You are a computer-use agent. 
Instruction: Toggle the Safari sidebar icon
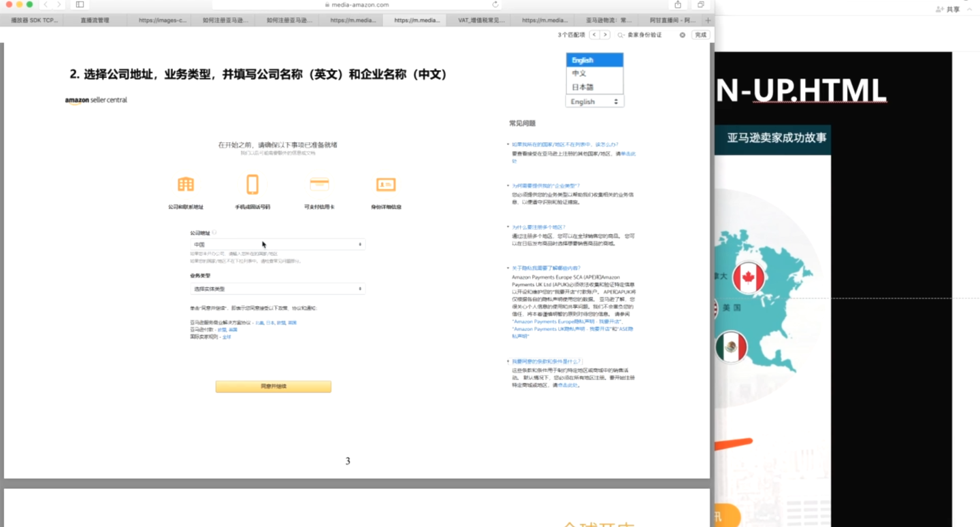(80, 4)
